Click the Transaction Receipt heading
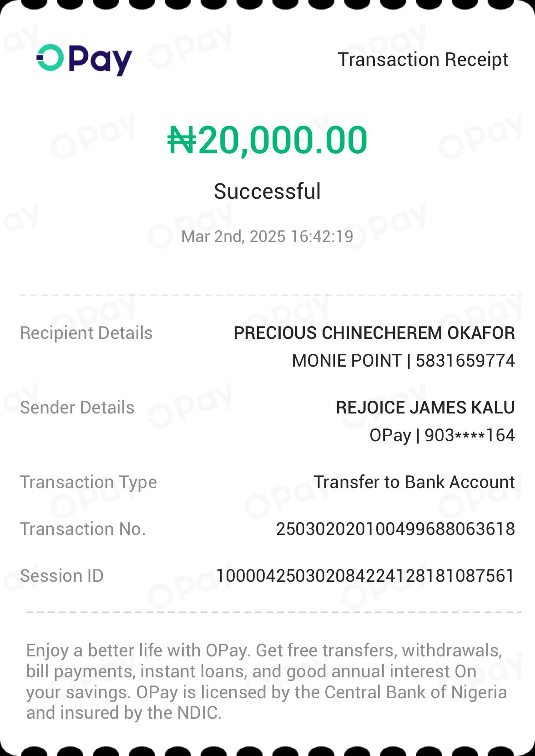 423,60
